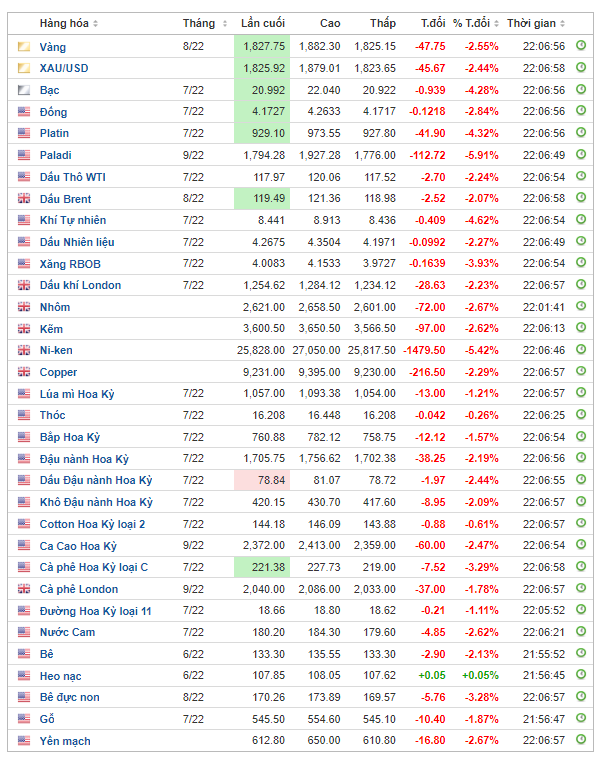The height and width of the screenshot is (760, 601).
Task: Click the UK flag next to Nhôm
Action: coord(23,307)
